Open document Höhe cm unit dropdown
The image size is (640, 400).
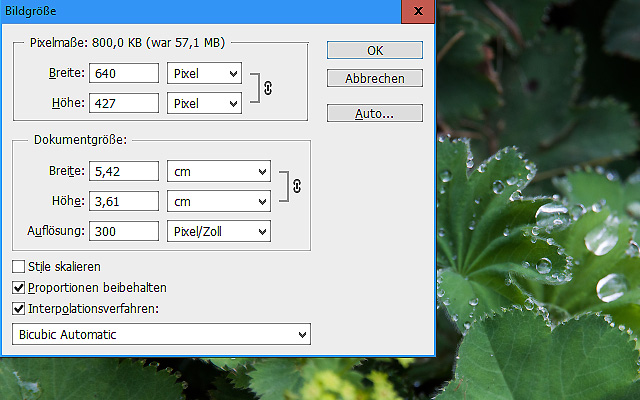tap(219, 201)
